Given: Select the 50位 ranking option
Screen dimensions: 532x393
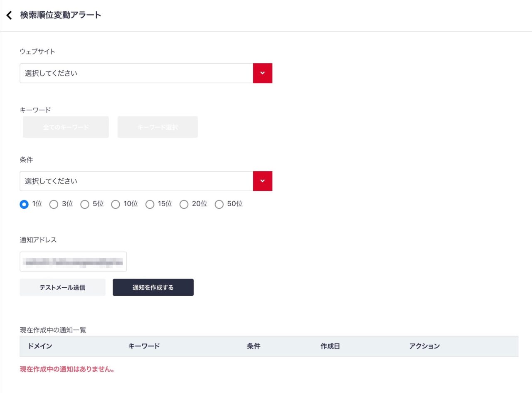Looking at the screenshot, I should [219, 204].
